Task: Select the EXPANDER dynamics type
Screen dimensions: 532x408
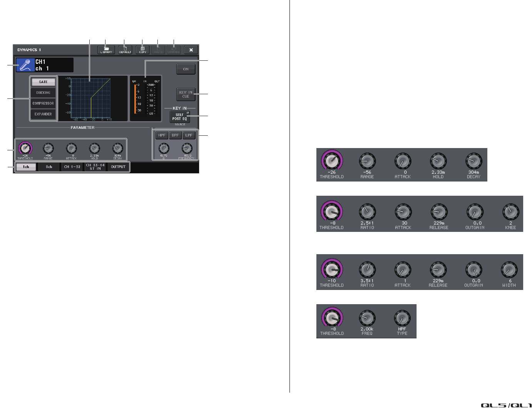Action: pos(43,114)
